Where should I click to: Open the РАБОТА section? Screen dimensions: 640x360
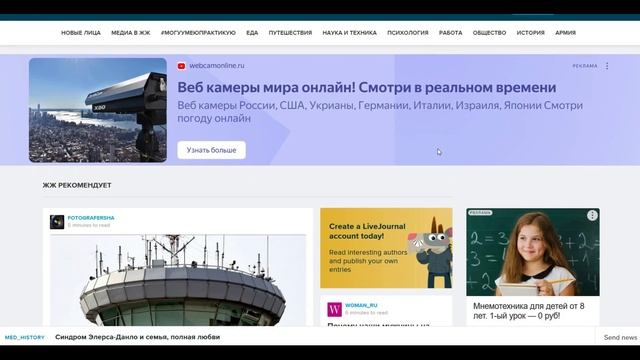coord(451,33)
